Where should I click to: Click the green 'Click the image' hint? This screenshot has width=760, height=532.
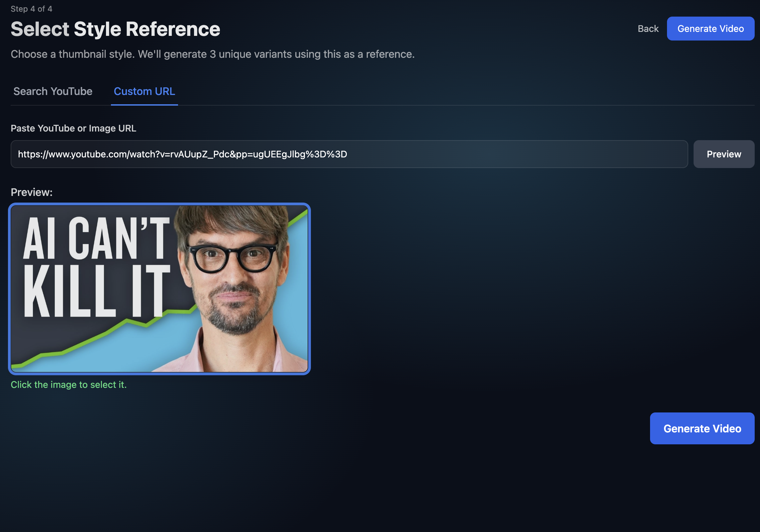tap(69, 385)
